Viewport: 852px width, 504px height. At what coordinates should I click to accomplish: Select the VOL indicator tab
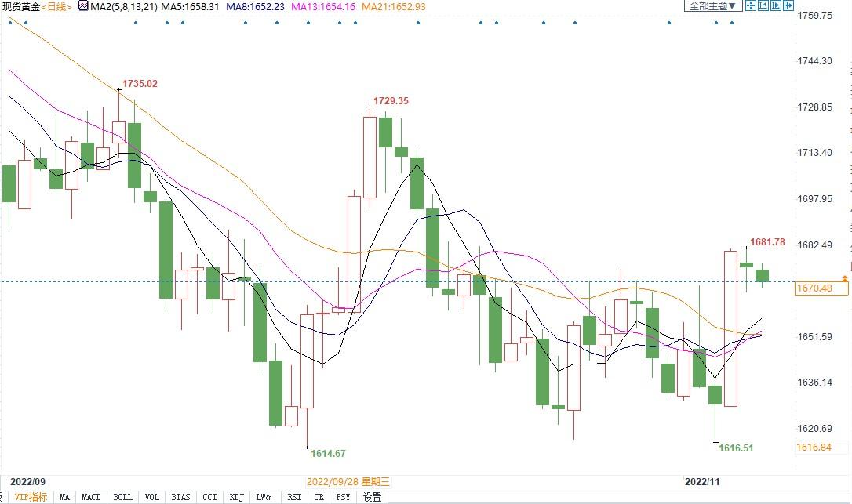click(x=151, y=497)
